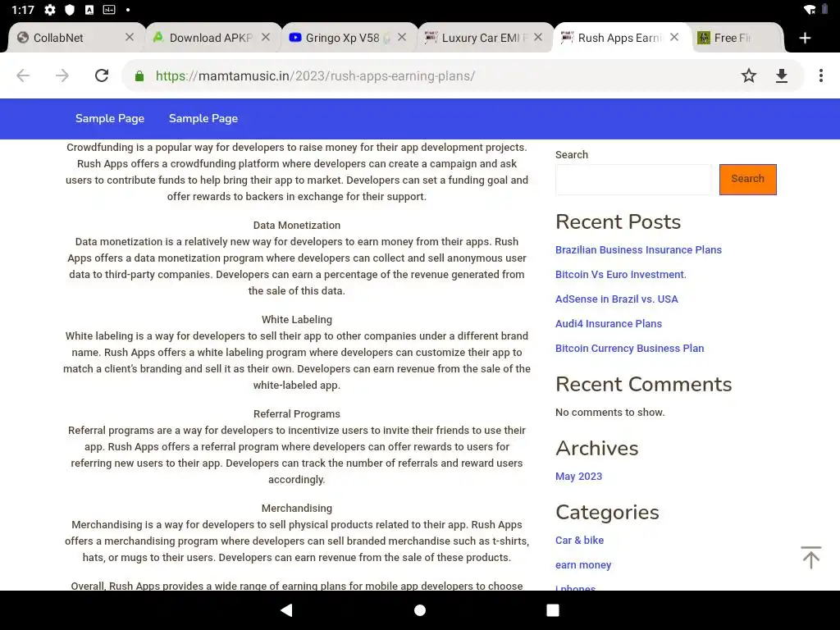Switch to the Free Fire tab
This screenshot has width=840, height=630.
pos(737,38)
